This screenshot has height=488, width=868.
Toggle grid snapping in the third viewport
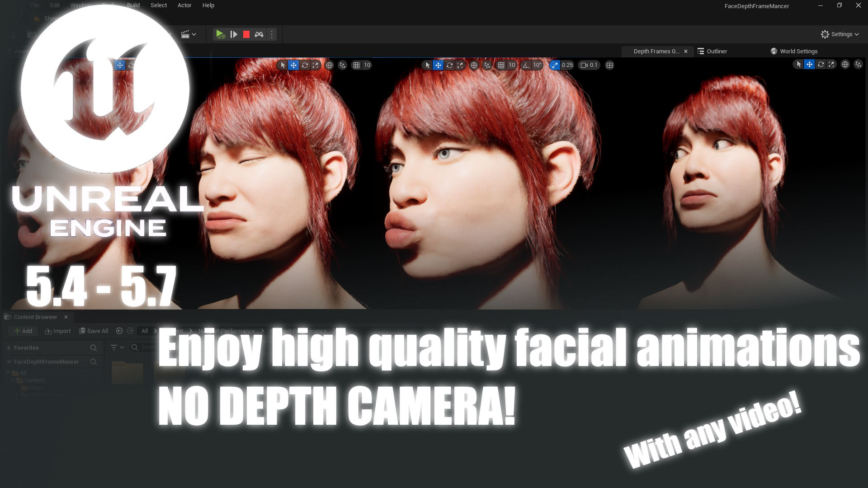coord(501,65)
